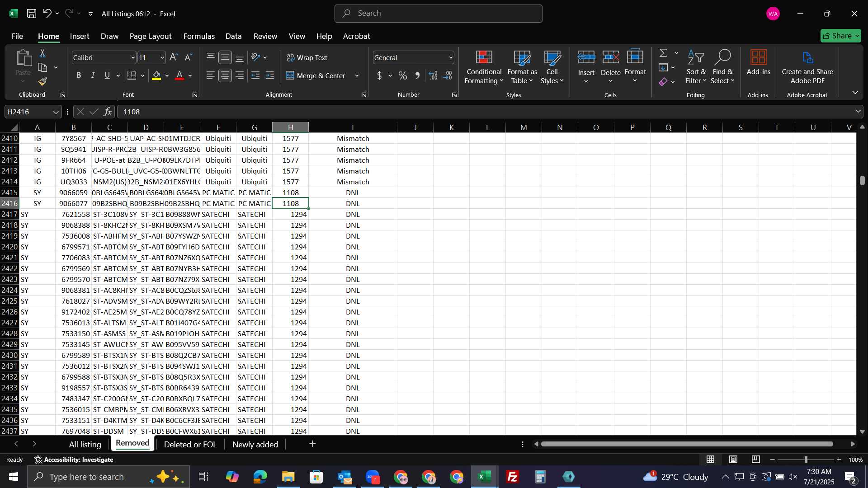Toggle Underline formatting

(108, 75)
